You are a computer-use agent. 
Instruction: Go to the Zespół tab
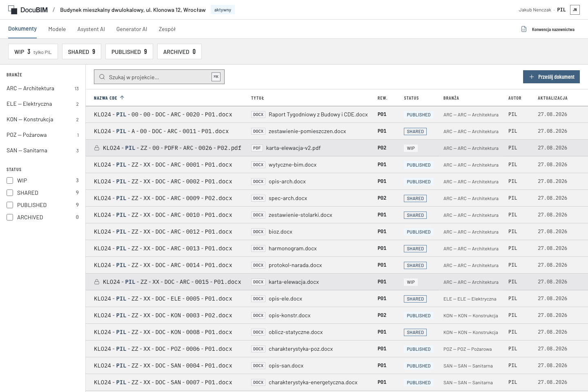click(167, 29)
